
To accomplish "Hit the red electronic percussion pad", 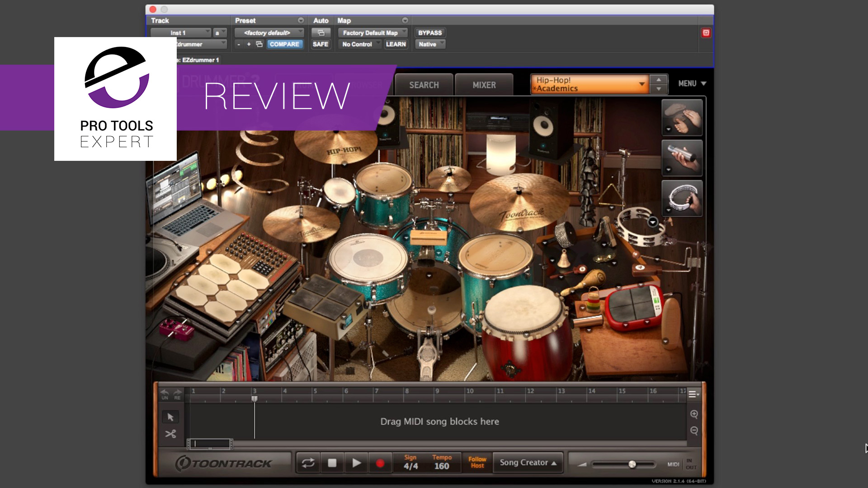I will pos(634,307).
